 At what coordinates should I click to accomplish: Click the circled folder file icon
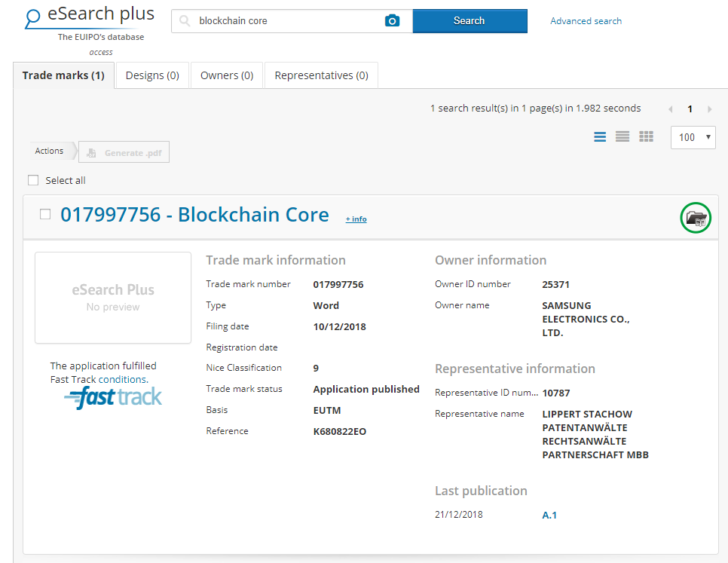point(696,218)
